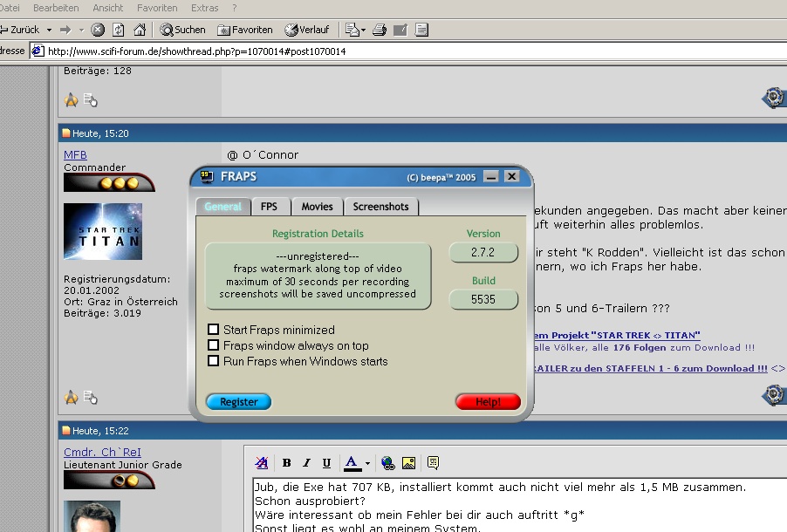Toggle bold formatting in the reply editor

286,463
